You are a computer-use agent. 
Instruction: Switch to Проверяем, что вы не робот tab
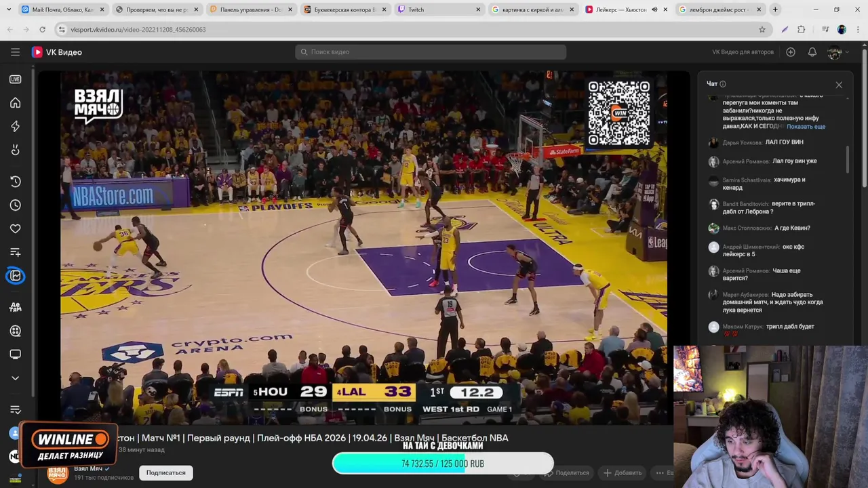(156, 9)
